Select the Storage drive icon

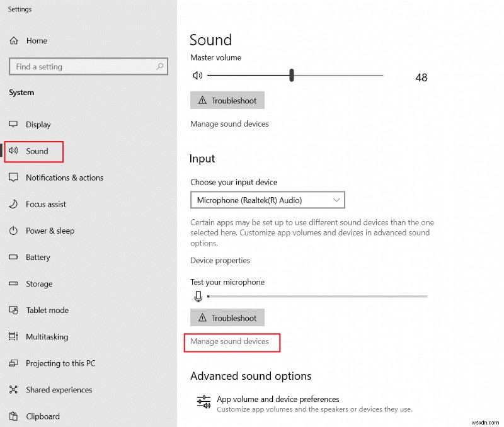click(x=14, y=283)
